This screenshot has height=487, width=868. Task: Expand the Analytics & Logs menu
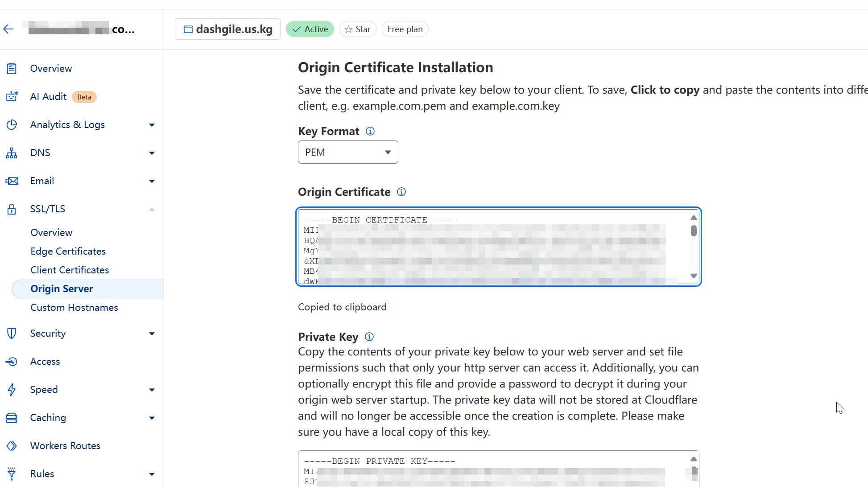[152, 125]
